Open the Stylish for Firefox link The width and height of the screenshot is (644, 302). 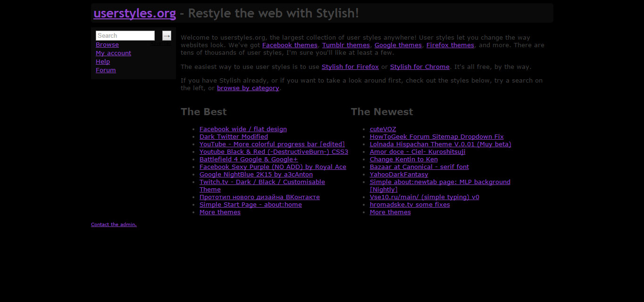(x=350, y=67)
